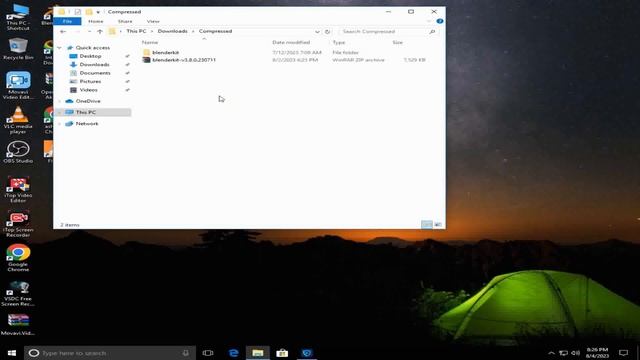Launch VLC media player desktop icon
The height and width of the screenshot is (360, 640).
[18, 120]
